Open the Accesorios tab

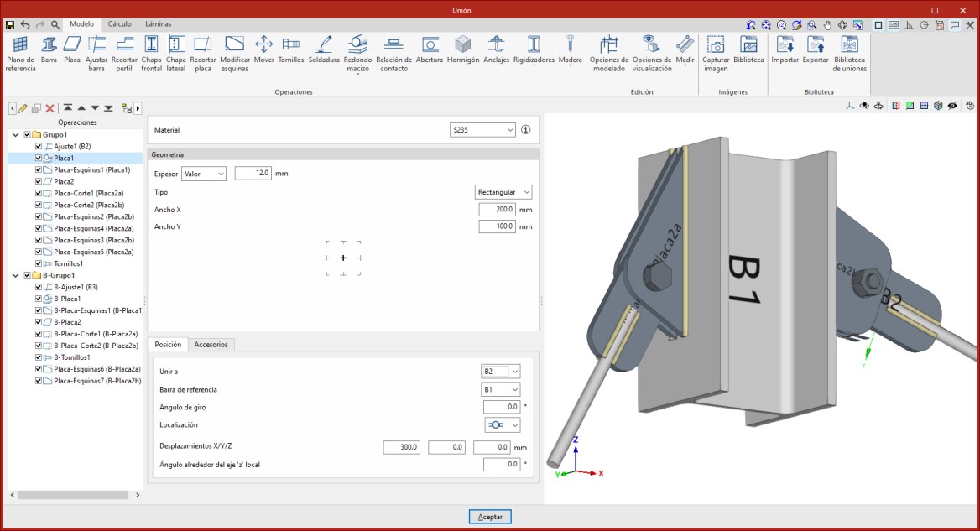click(210, 345)
